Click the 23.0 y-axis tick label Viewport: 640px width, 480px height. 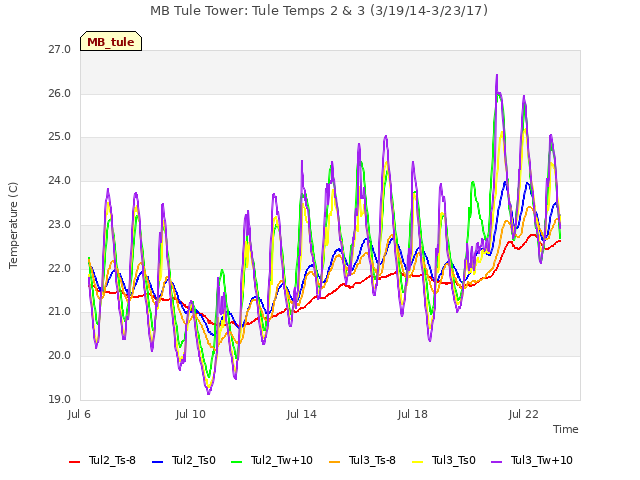pyautogui.click(x=60, y=224)
